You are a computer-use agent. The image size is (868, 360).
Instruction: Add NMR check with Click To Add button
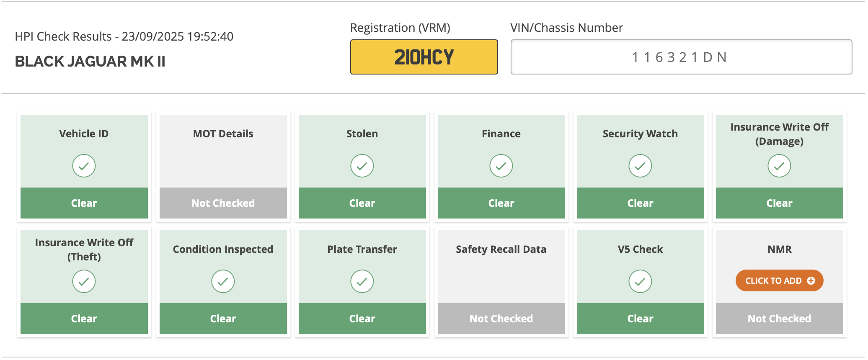pos(779,280)
